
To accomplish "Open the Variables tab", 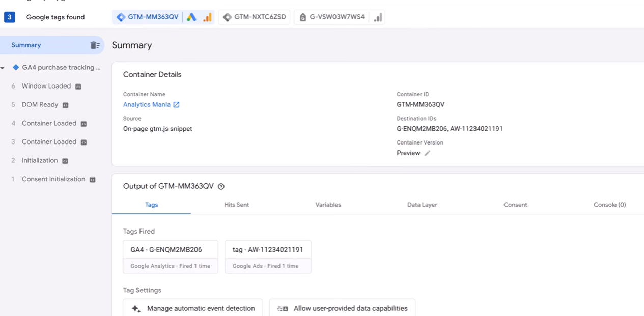I will (328, 205).
